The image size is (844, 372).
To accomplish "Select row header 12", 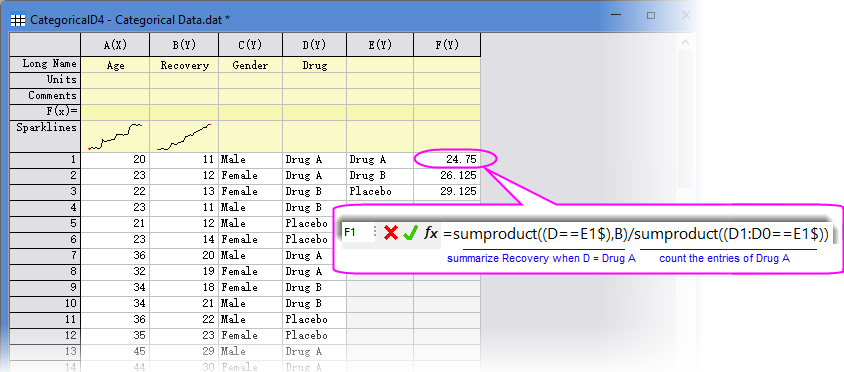I will click(x=45, y=335).
